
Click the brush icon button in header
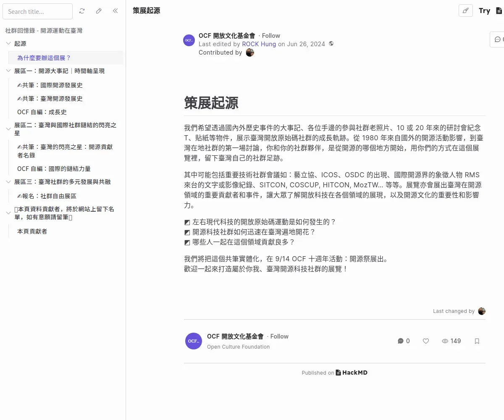click(465, 11)
